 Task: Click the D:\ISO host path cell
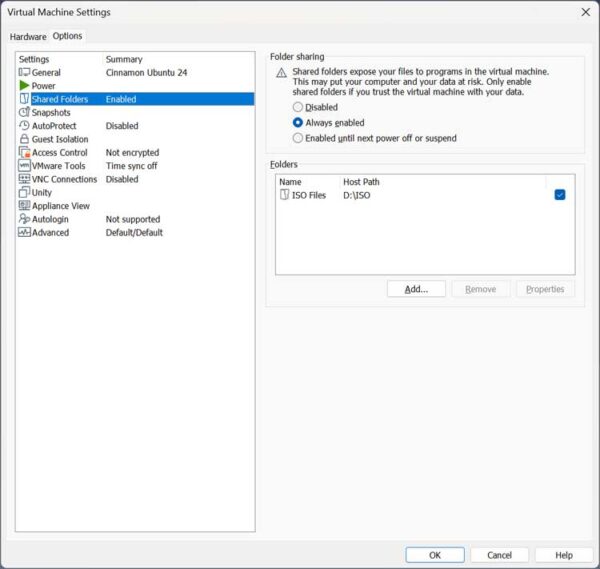(x=357, y=195)
